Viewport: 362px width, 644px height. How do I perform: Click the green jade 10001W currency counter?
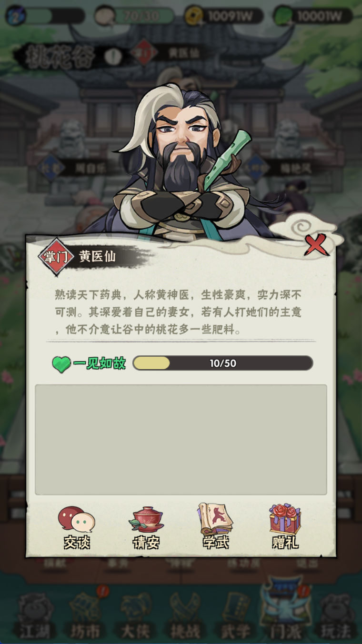tap(313, 16)
